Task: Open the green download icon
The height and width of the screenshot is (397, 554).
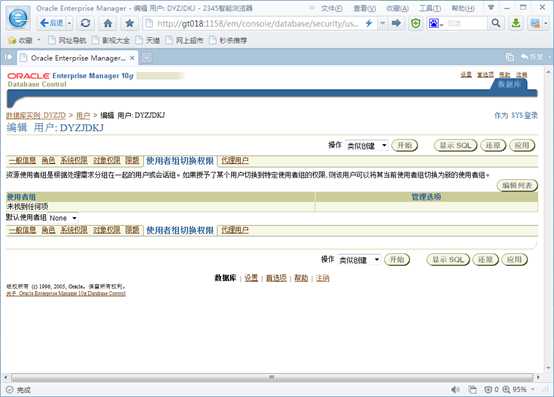Action: (x=516, y=24)
